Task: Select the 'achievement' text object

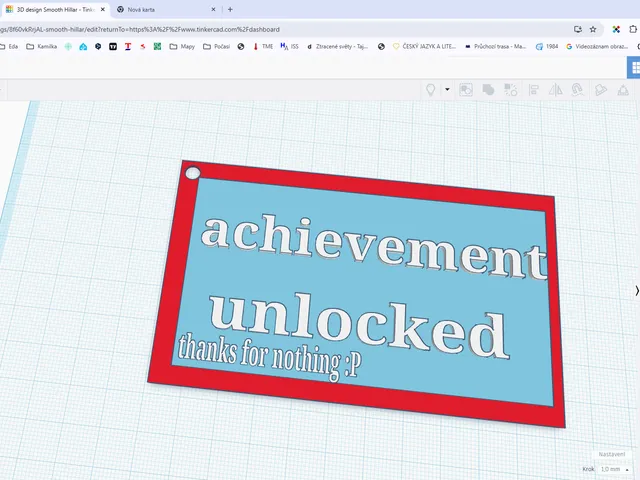Action: 373,247
